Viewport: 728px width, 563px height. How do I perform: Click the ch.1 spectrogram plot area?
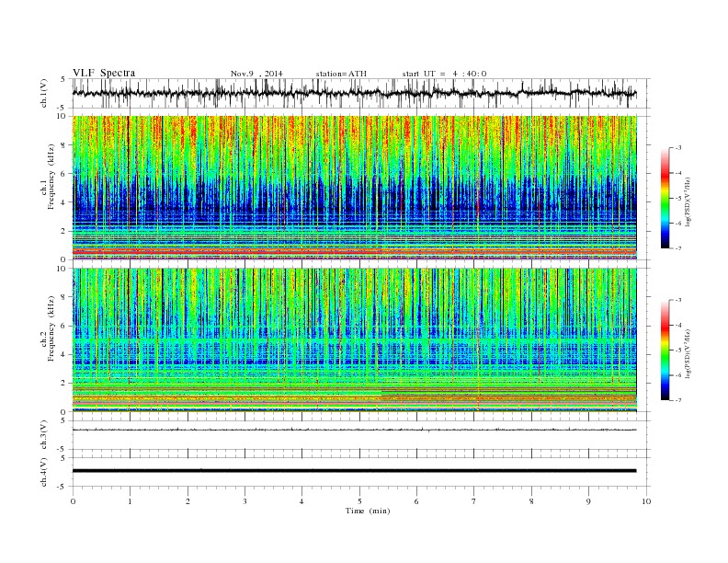355,188
